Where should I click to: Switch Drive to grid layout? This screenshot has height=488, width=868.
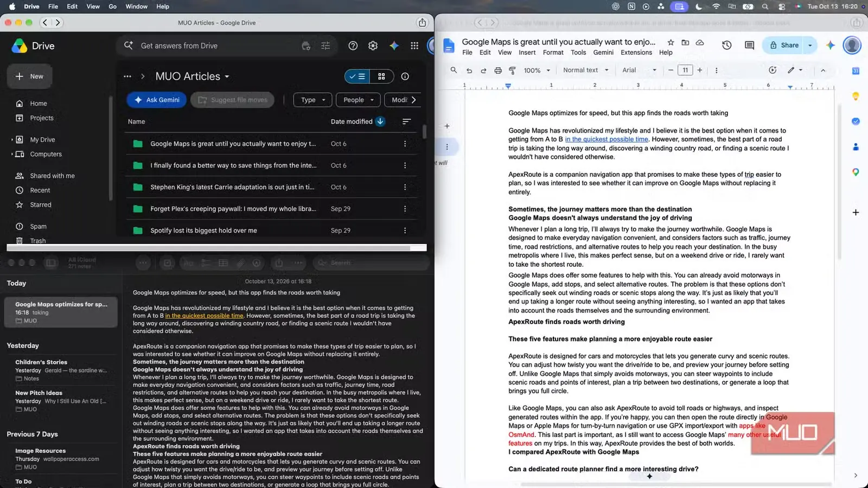click(381, 76)
